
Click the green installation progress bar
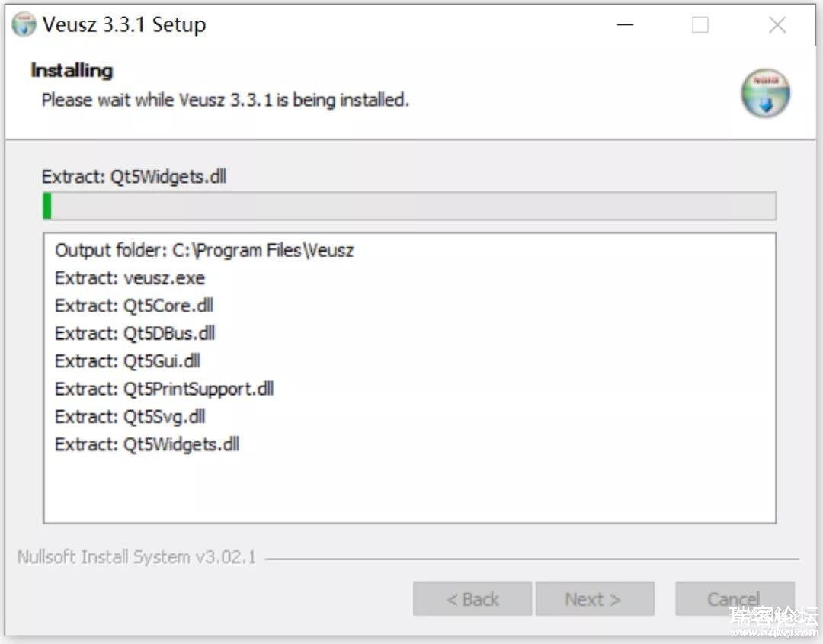coord(409,206)
